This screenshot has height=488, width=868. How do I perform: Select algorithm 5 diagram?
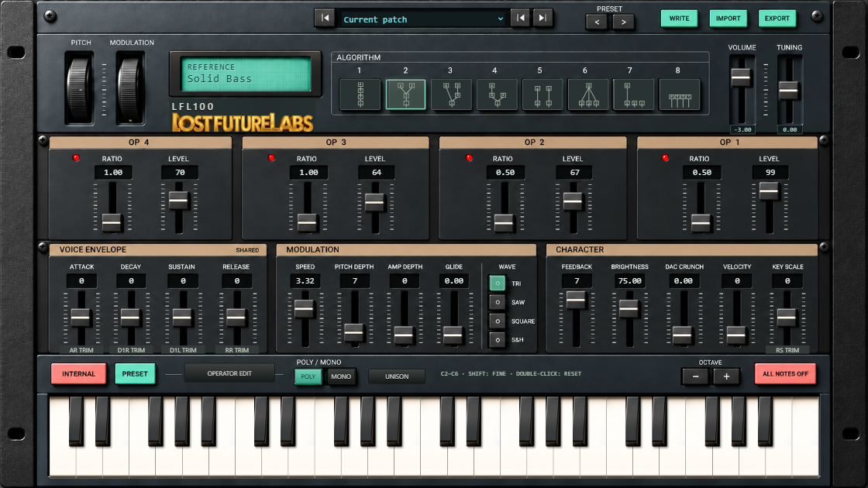click(x=542, y=94)
